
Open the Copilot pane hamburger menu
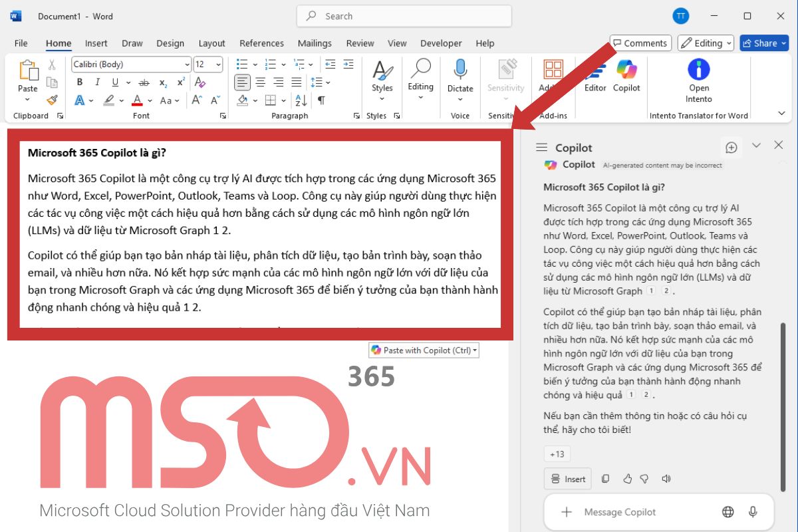click(541, 148)
